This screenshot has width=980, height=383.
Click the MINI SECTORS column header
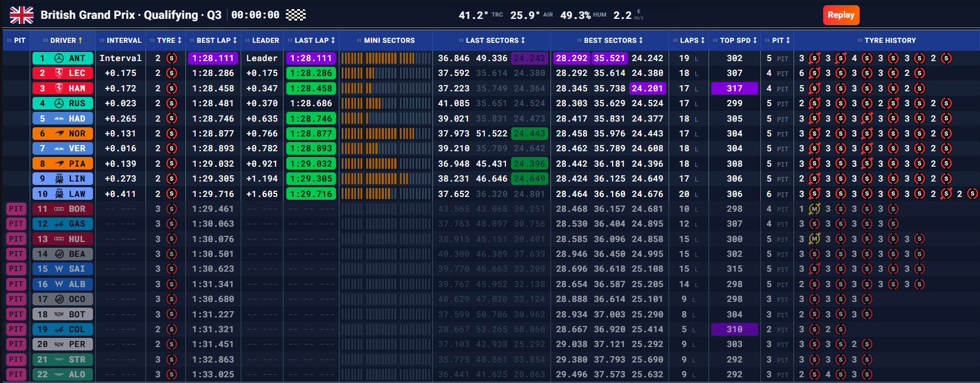click(386, 41)
